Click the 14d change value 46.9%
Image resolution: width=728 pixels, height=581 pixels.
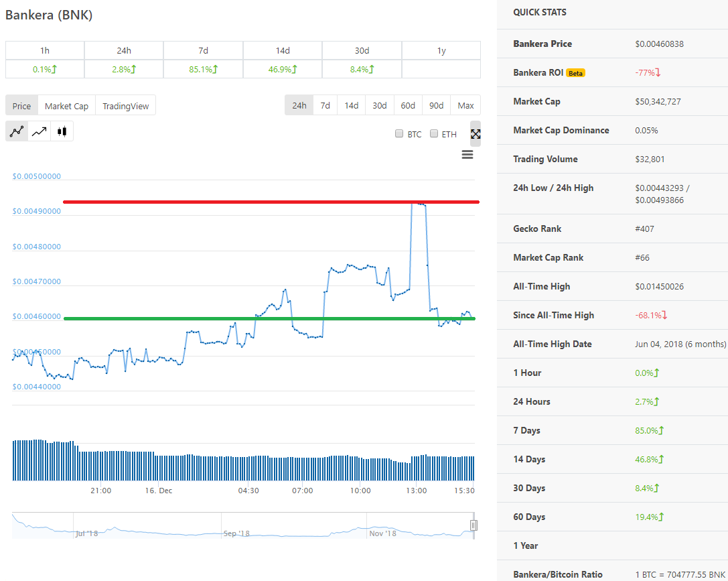[x=282, y=69]
